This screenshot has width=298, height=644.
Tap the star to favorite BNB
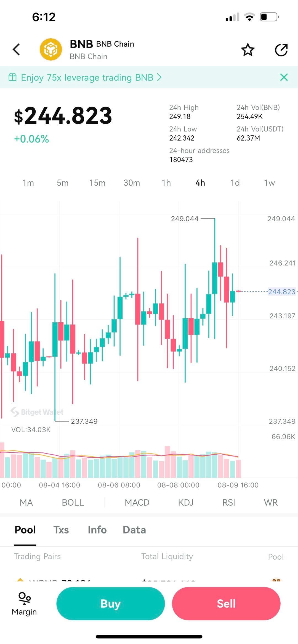pyautogui.click(x=248, y=49)
